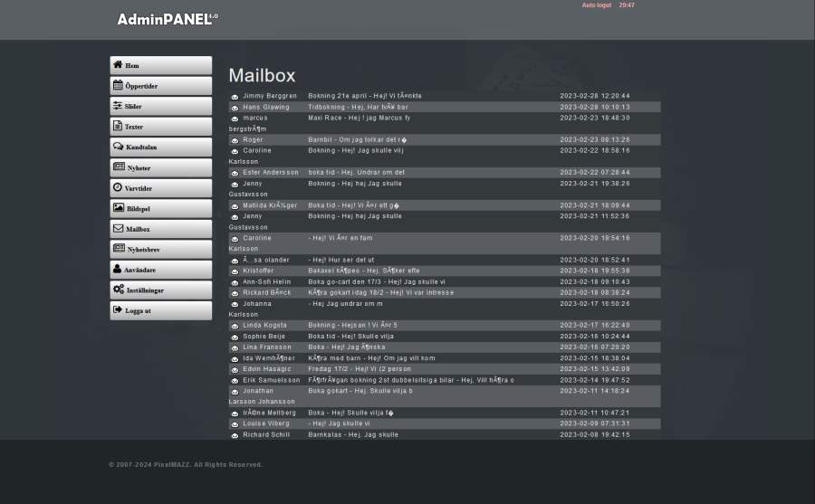Open Inställningar from the sidebar
815x504 pixels.
160,290
